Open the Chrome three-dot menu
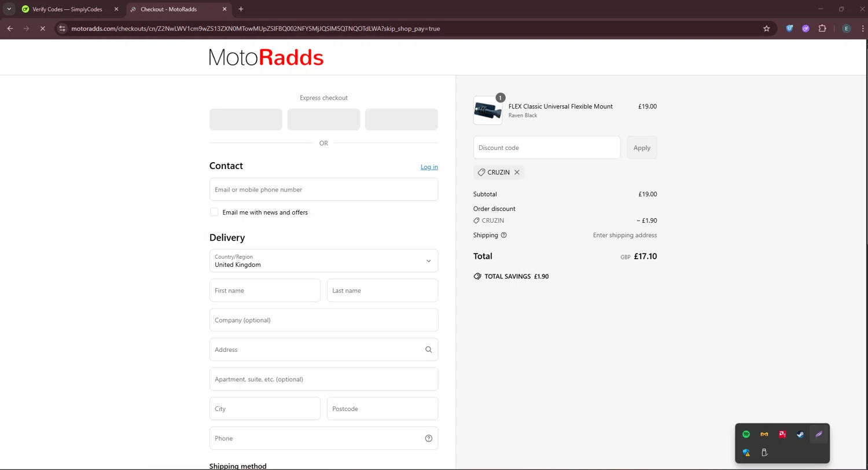The image size is (868, 470). [863, 28]
